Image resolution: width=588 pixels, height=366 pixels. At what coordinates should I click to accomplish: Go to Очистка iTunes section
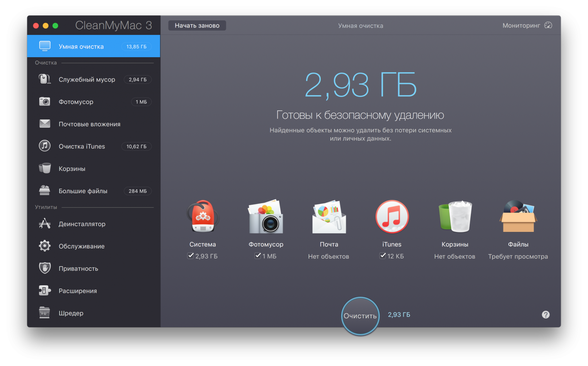pyautogui.click(x=94, y=146)
